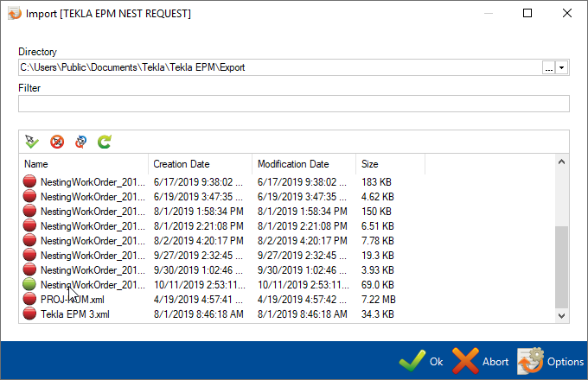
Task: Click the deselect all files toolbar icon
Action: [57, 141]
